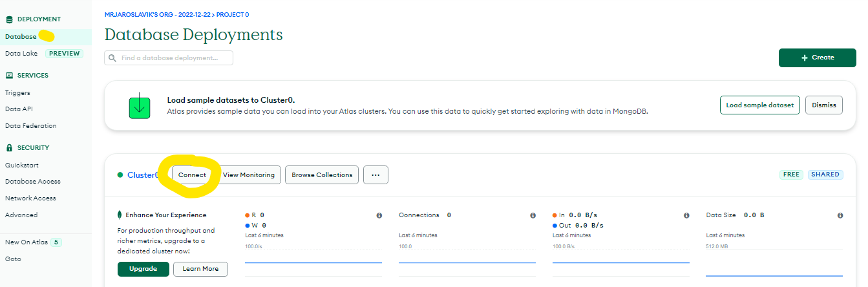Click the blue W 0 writes legend

255,225
